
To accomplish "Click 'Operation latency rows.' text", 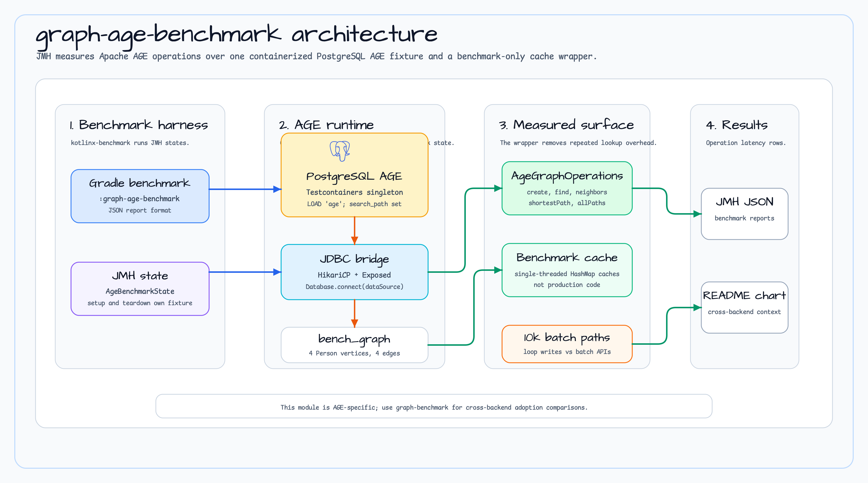I will click(x=746, y=143).
